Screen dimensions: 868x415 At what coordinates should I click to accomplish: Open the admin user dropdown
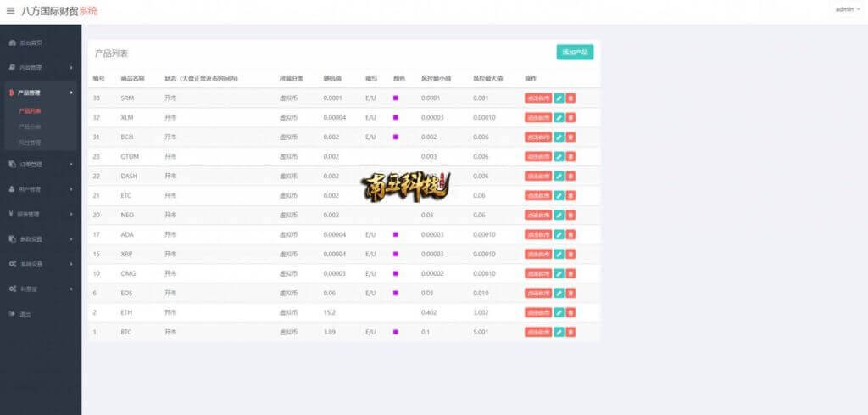pyautogui.click(x=847, y=9)
